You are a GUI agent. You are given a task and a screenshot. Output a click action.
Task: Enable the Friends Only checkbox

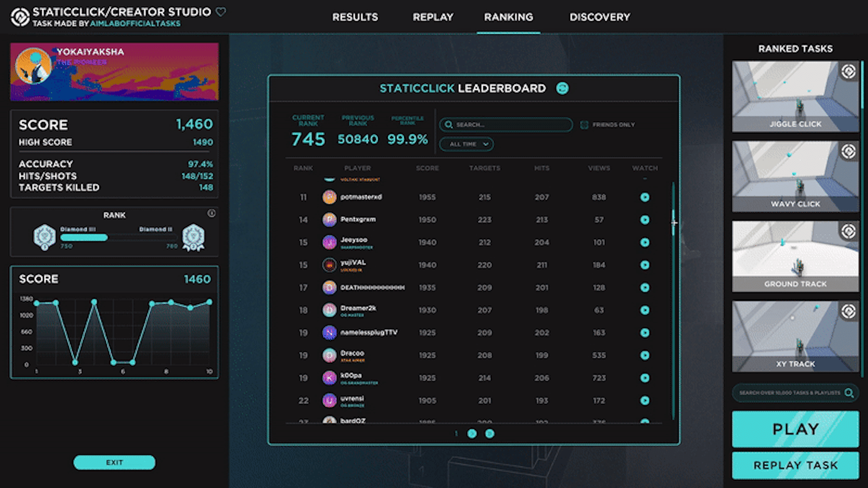click(x=584, y=125)
